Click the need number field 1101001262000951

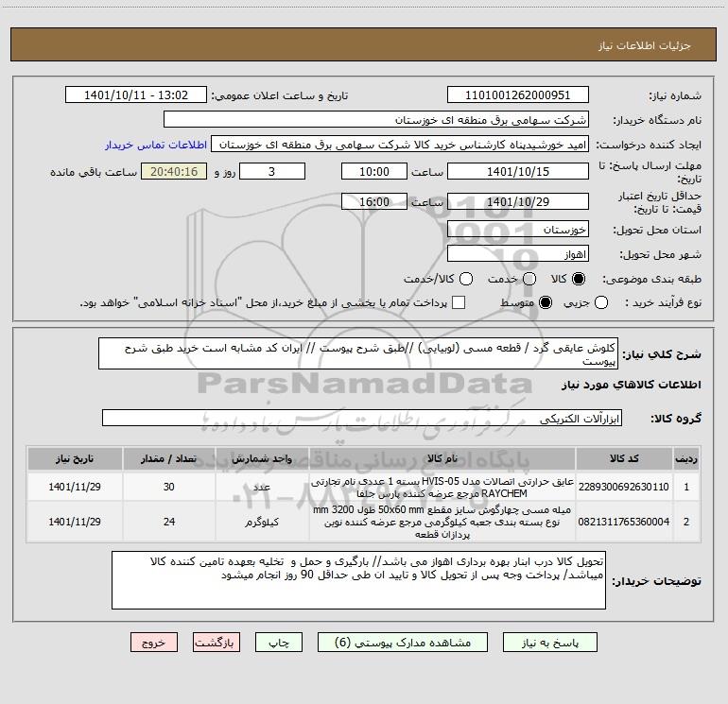[518, 95]
